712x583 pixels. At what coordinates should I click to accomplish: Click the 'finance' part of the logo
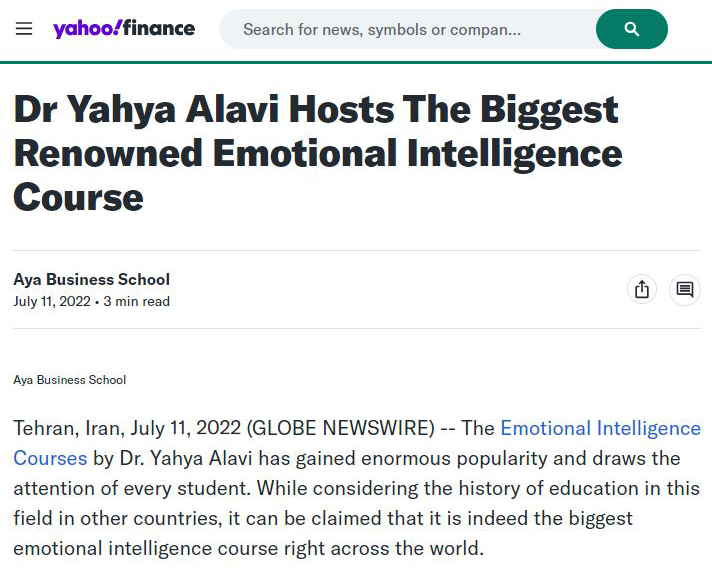(x=159, y=28)
